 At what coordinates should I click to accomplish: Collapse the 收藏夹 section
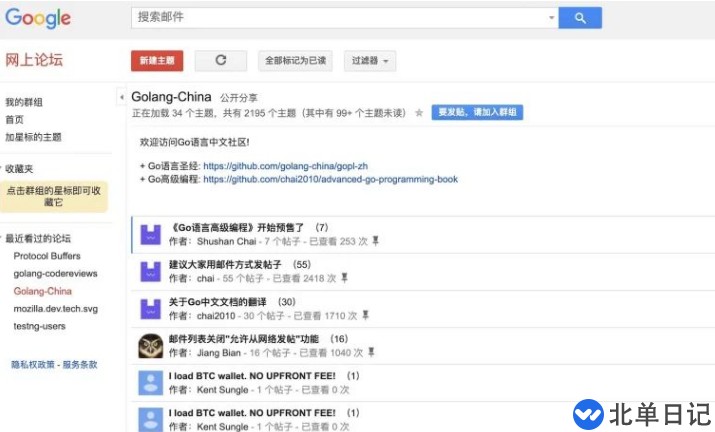click(19, 169)
